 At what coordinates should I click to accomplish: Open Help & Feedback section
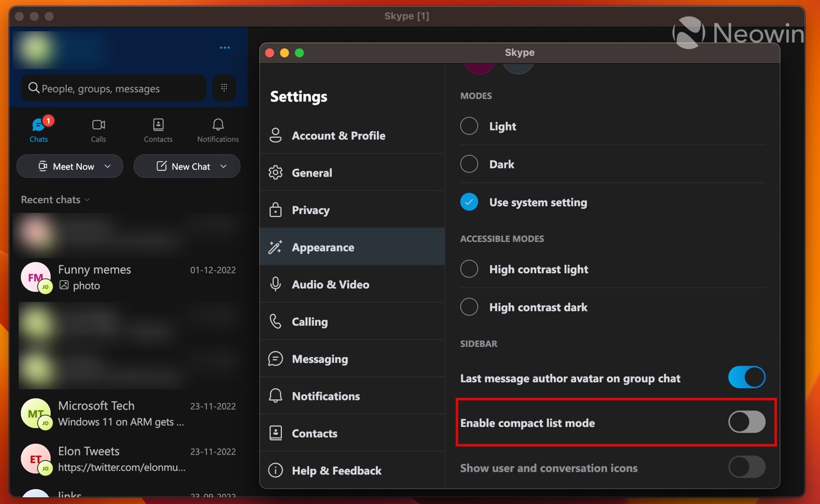point(336,470)
